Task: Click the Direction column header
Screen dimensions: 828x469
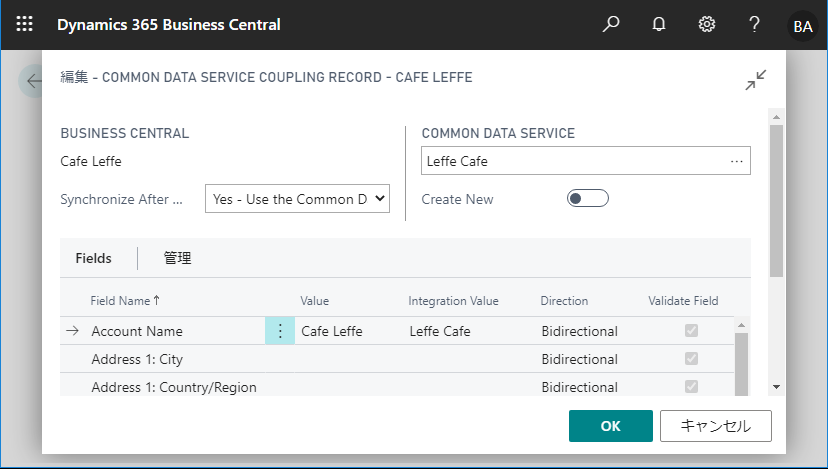Action: (564, 301)
